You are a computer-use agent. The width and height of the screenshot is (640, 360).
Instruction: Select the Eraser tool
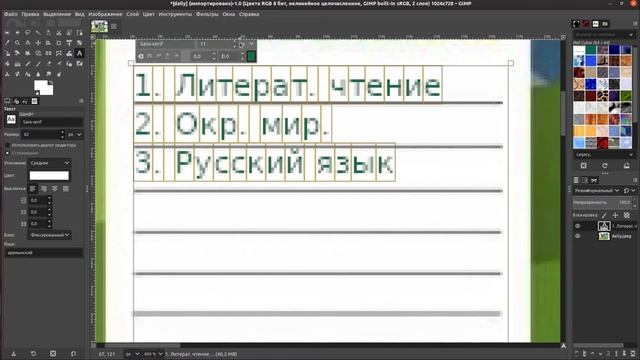pyautogui.click(x=48, y=64)
